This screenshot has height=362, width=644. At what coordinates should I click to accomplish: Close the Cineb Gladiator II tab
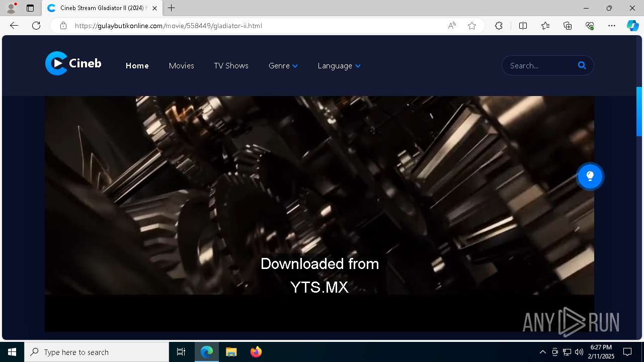coord(154,8)
